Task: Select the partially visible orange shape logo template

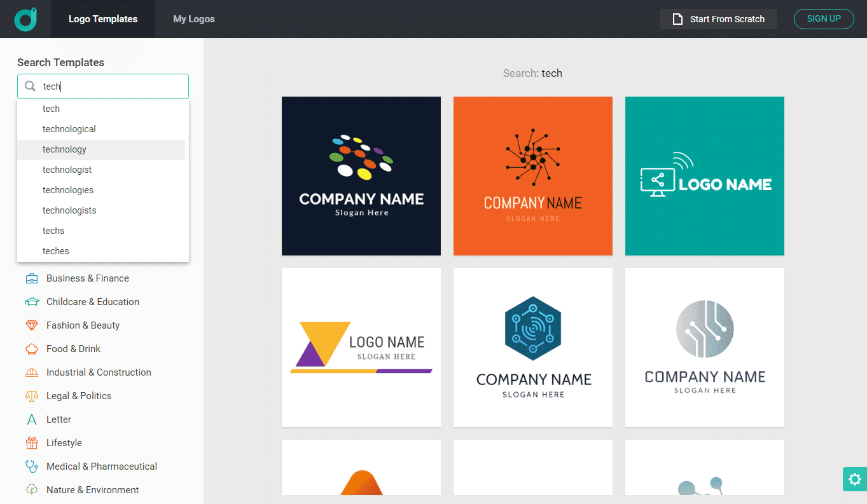Action: (x=361, y=468)
